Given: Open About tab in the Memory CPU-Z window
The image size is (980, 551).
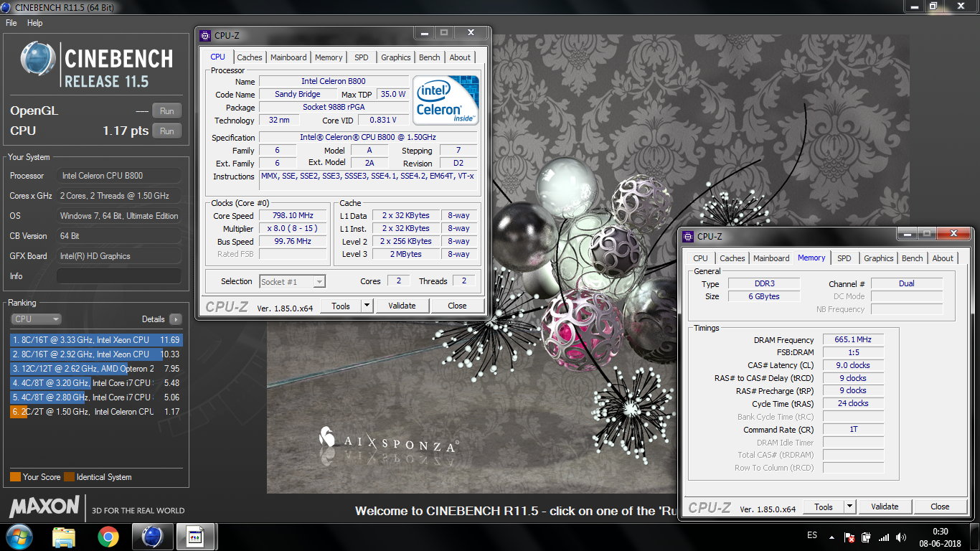Looking at the screenshot, I should 943,258.
